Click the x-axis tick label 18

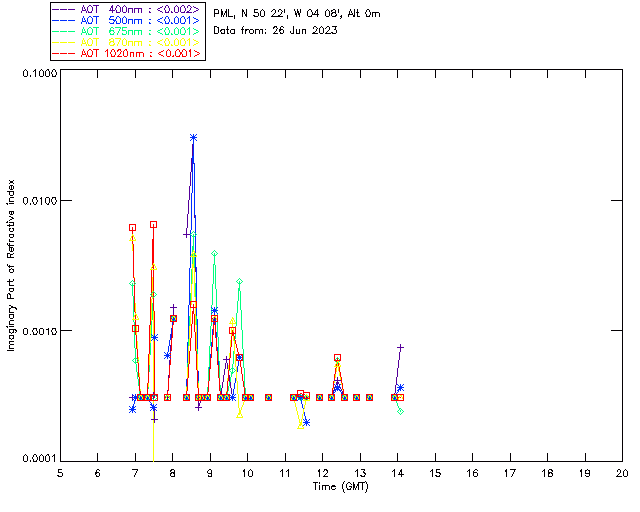[547, 473]
